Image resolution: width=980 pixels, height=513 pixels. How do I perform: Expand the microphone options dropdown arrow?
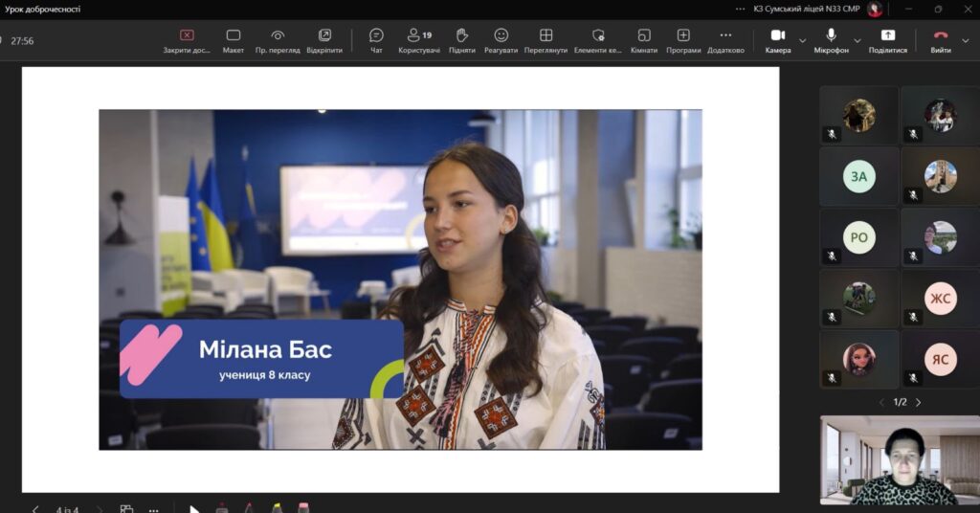coord(857,41)
